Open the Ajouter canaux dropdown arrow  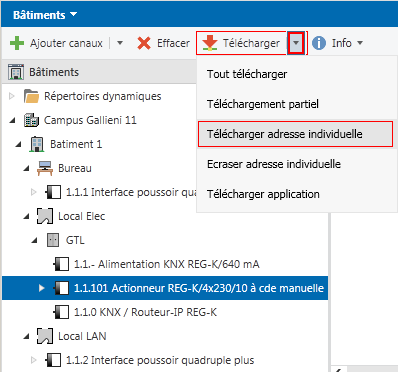[120, 43]
